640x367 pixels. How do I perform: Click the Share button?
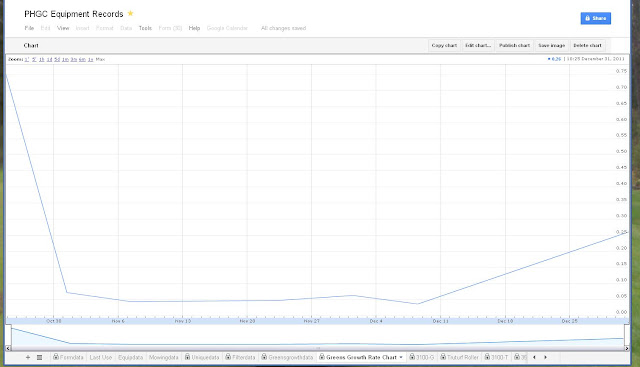(596, 18)
